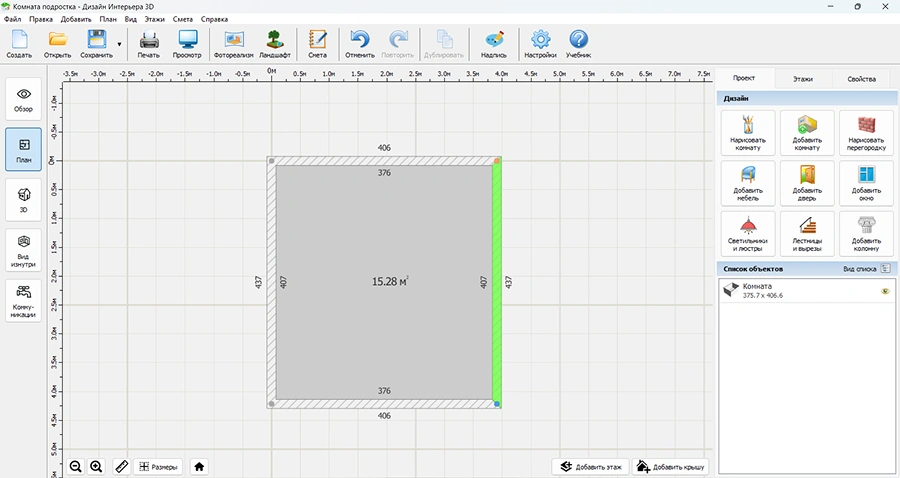This screenshot has height=478, width=900.
Task: Click Добавить мебель furniture icon
Action: (746, 184)
